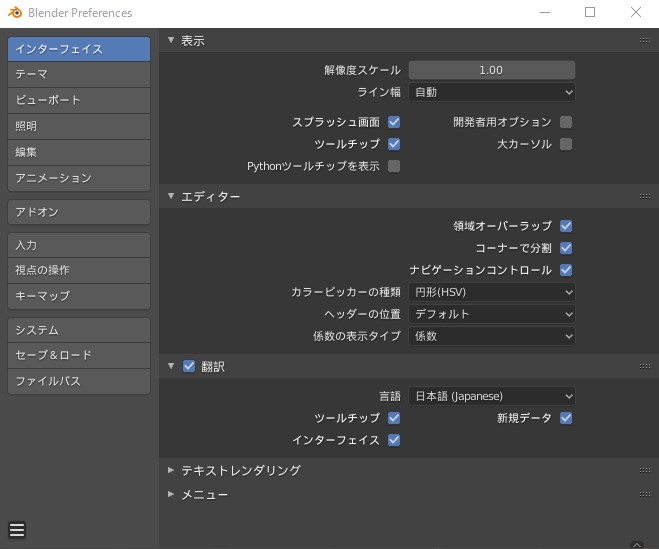
Task: Switch to the テーマ tab
Action: pyautogui.click(x=79, y=74)
